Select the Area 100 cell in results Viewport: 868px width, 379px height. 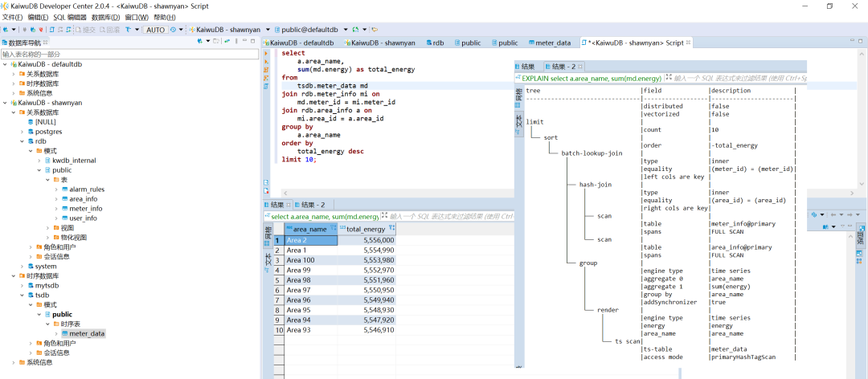pos(302,260)
